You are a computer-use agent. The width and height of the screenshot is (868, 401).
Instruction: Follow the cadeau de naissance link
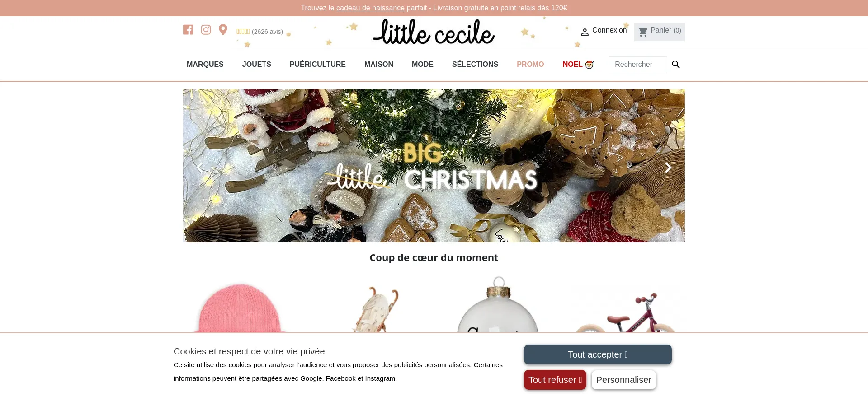[370, 8]
